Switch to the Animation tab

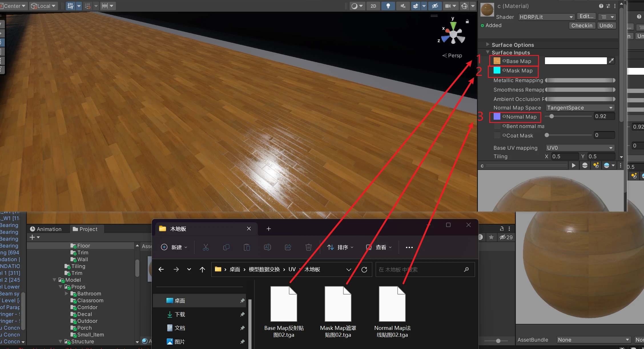click(x=48, y=229)
